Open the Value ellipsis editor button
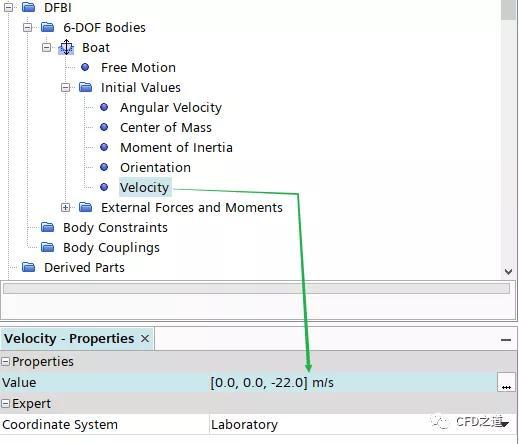This screenshot has width=519, height=444. [x=506, y=382]
